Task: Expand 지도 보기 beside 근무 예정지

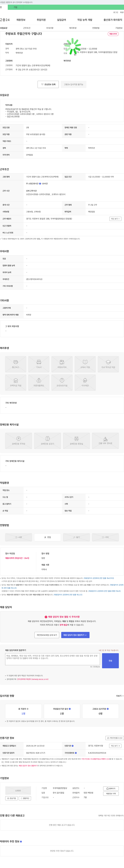Action: coord(115,219)
